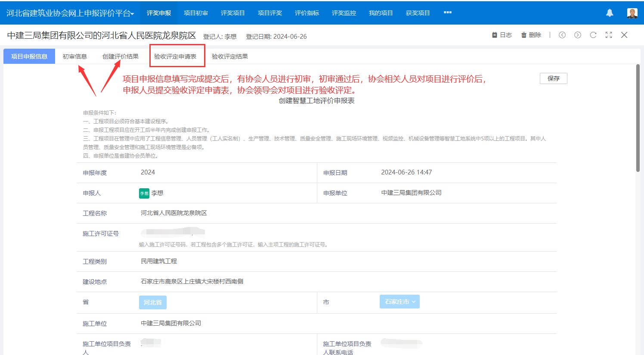This screenshot has height=355, width=644.
Task: Open the more options ellipsis menu
Action: [x=448, y=12]
